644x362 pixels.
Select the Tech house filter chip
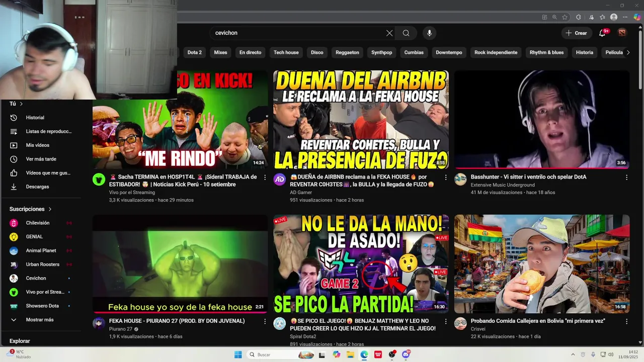click(x=286, y=52)
